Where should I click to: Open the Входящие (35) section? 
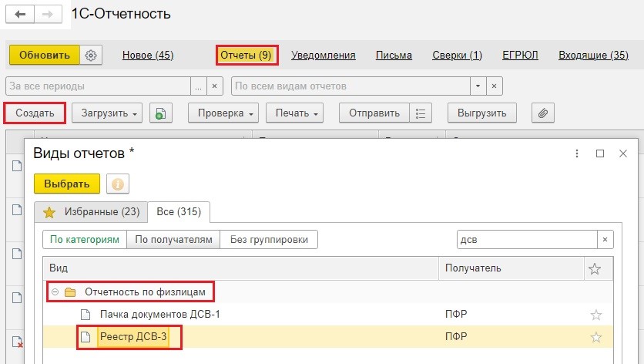click(x=593, y=55)
